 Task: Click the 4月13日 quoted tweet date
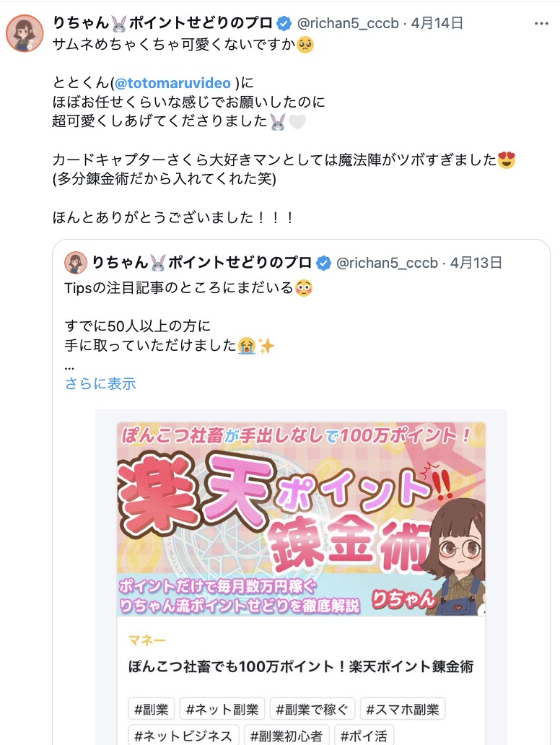pos(476,263)
